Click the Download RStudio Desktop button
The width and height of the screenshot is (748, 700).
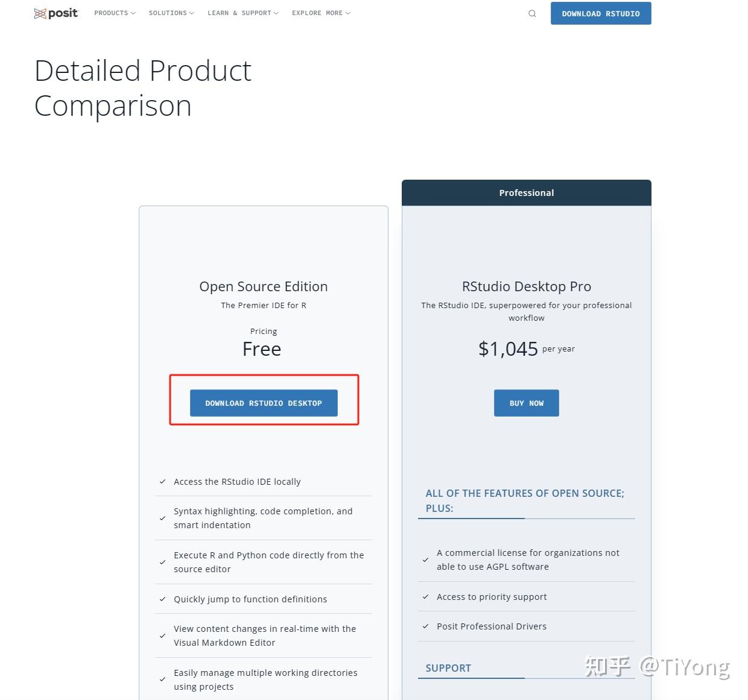[264, 403]
